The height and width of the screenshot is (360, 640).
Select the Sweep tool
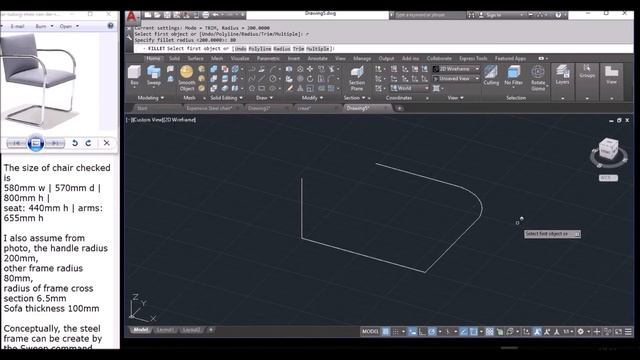pyautogui.click(x=154, y=75)
